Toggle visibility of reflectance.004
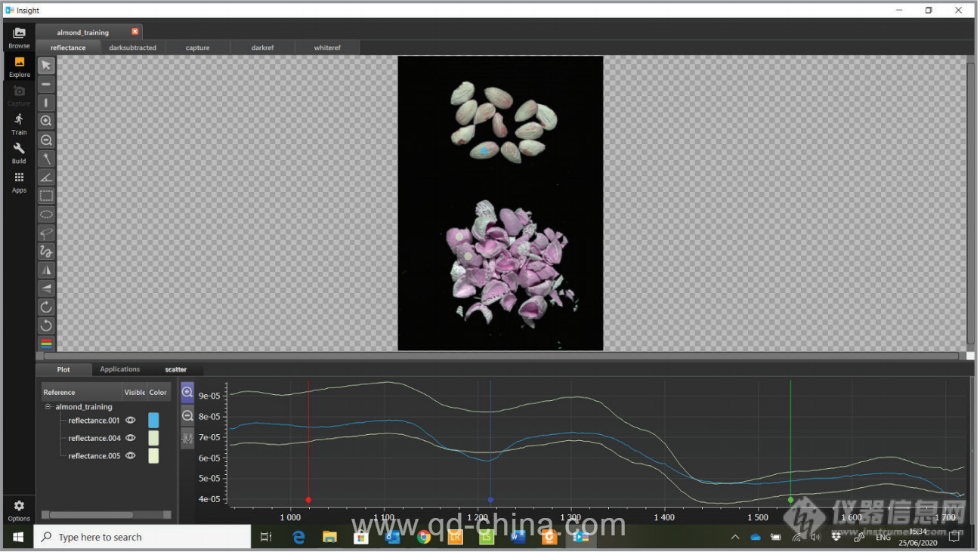 tap(130, 438)
